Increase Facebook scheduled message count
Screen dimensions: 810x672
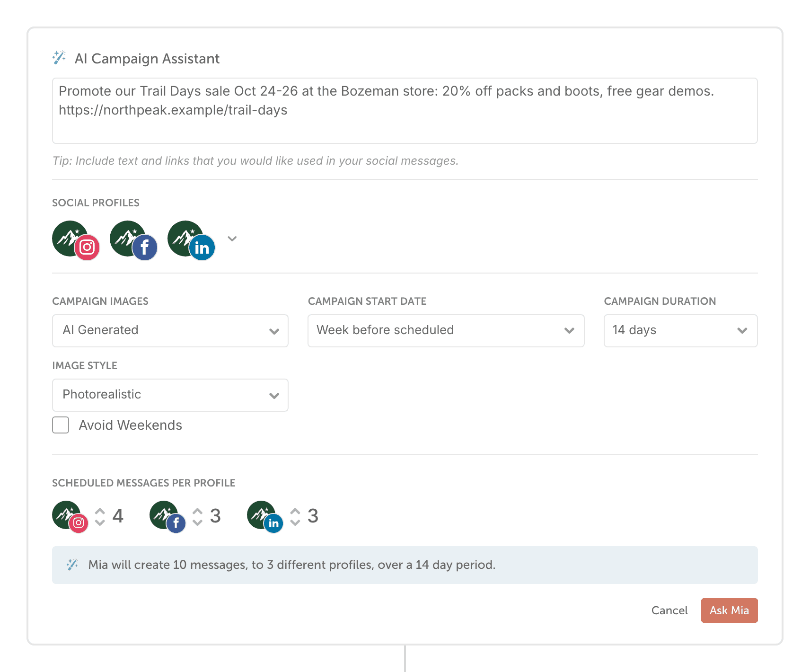[x=197, y=511]
